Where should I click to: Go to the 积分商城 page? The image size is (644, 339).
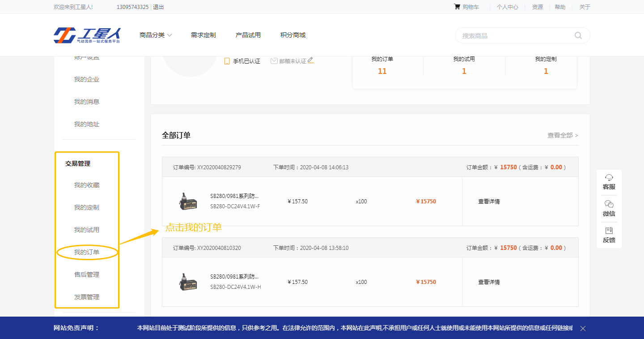[x=292, y=35]
